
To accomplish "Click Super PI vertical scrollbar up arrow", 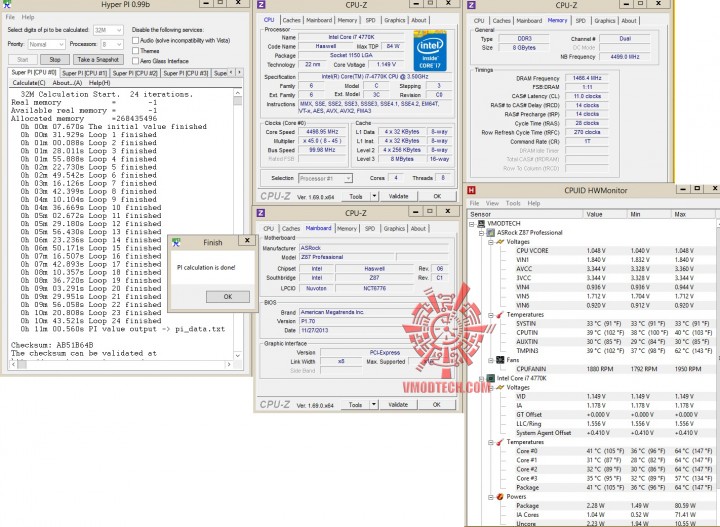I will (x=237, y=93).
